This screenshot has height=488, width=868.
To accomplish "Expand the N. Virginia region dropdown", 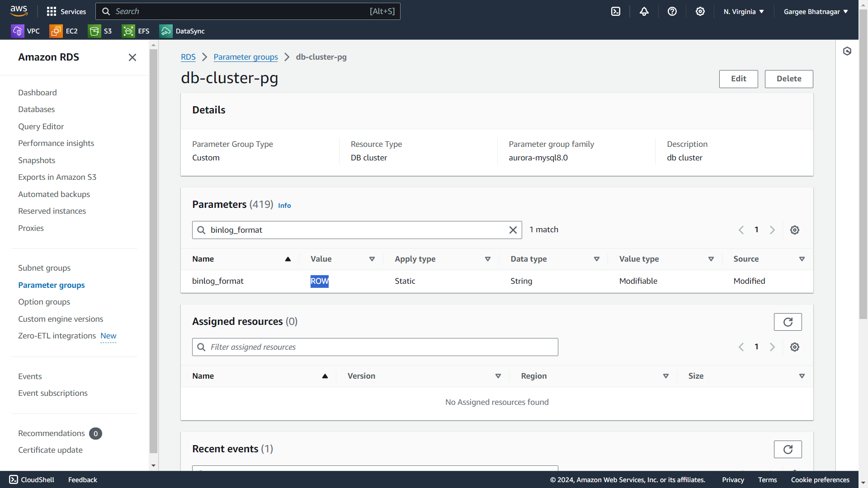I will (x=744, y=11).
